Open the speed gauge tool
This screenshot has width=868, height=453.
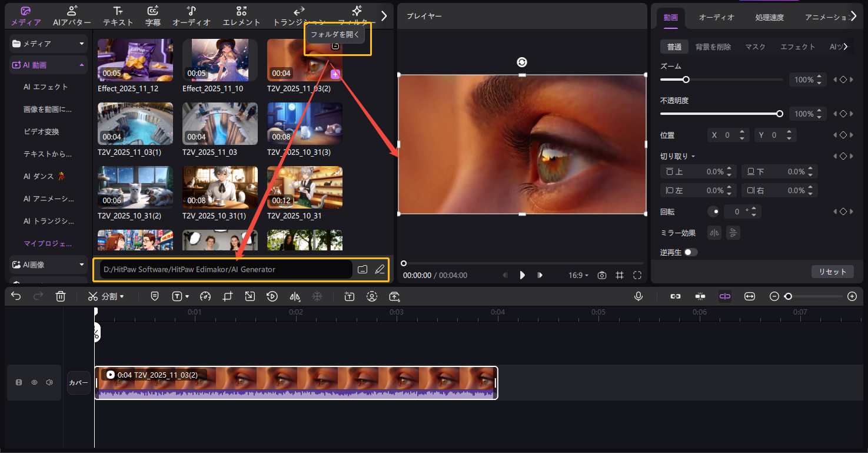pyautogui.click(x=205, y=296)
